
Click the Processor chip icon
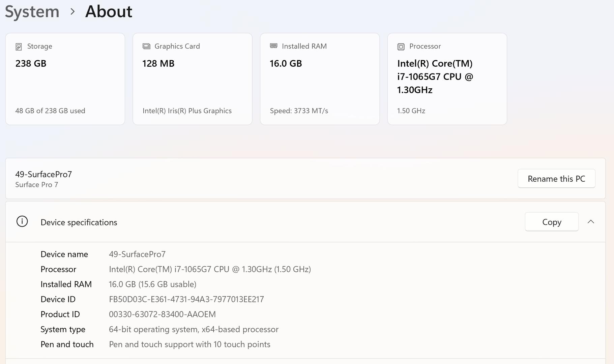401,47
